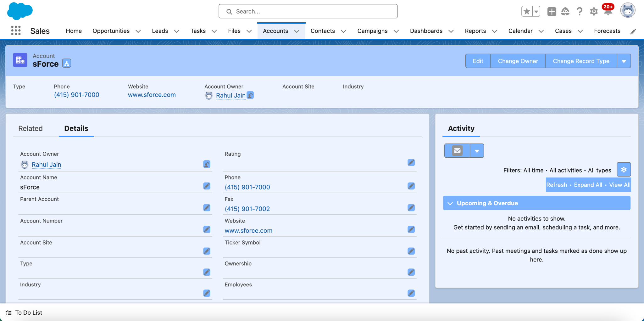644x321 pixels.
Task: Edit the Account Number field pencil
Action: (207, 229)
